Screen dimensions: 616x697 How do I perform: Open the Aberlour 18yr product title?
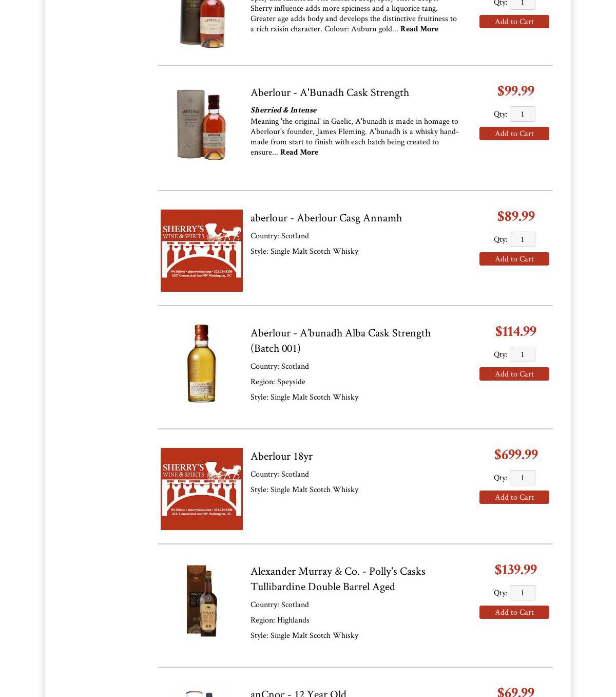281,456
